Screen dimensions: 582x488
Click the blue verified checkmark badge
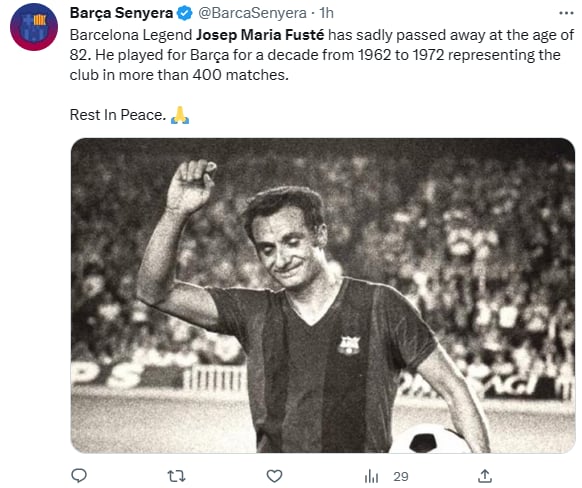pos(184,13)
